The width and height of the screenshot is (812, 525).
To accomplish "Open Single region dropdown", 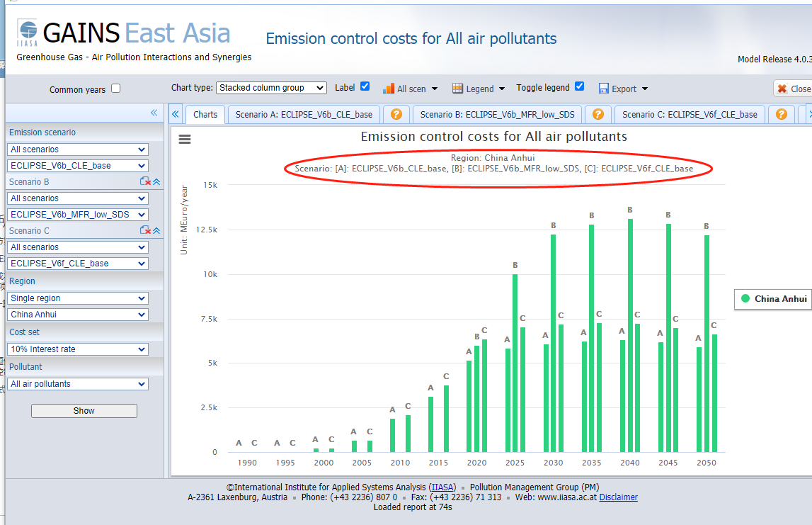I will pyautogui.click(x=78, y=298).
